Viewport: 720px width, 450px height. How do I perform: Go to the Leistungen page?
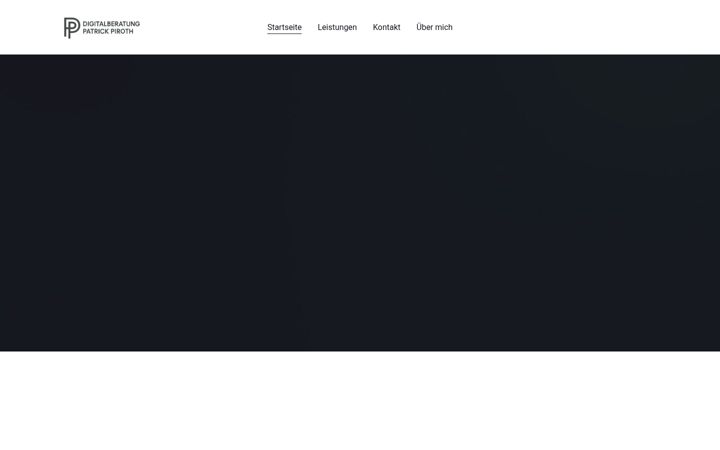pyautogui.click(x=337, y=28)
